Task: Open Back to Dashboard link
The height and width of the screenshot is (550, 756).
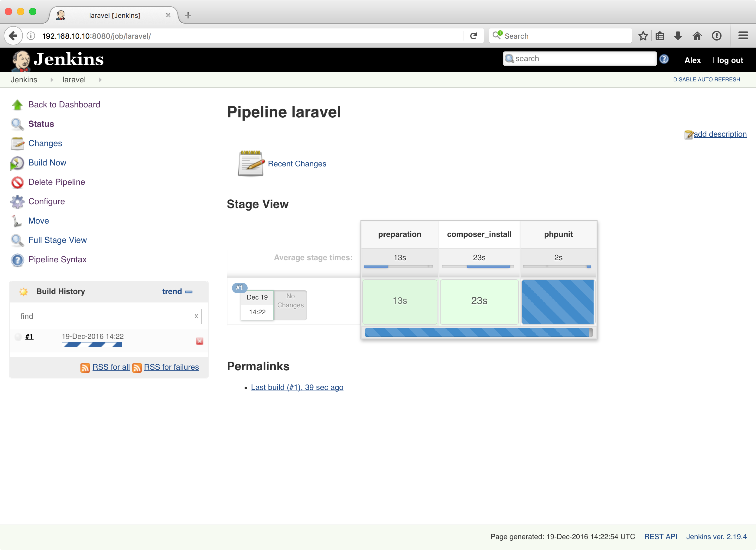Action: tap(64, 105)
